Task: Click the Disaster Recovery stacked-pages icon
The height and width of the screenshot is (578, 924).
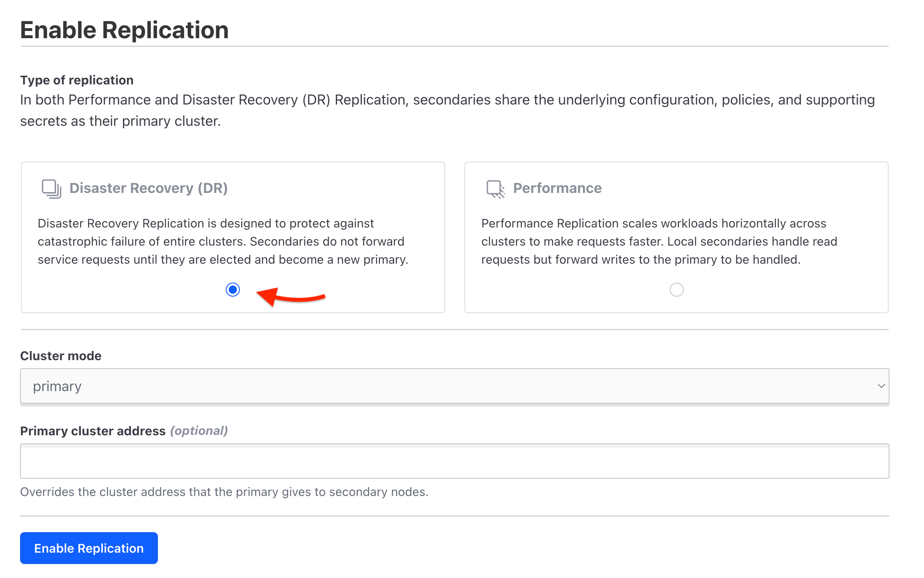Action: tap(51, 188)
